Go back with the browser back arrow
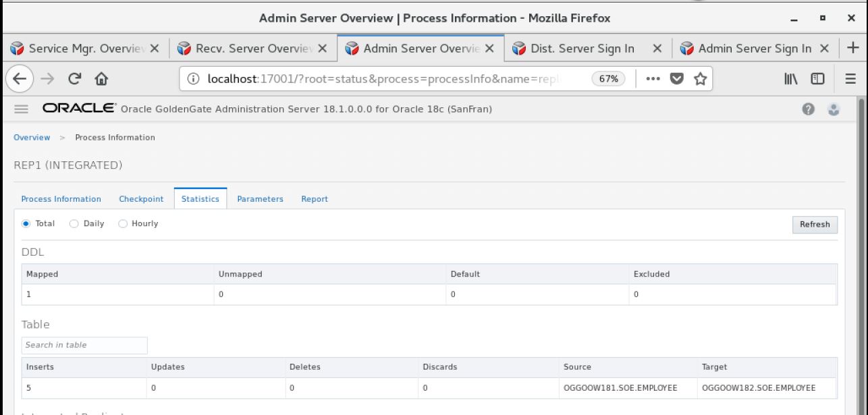 [18, 78]
